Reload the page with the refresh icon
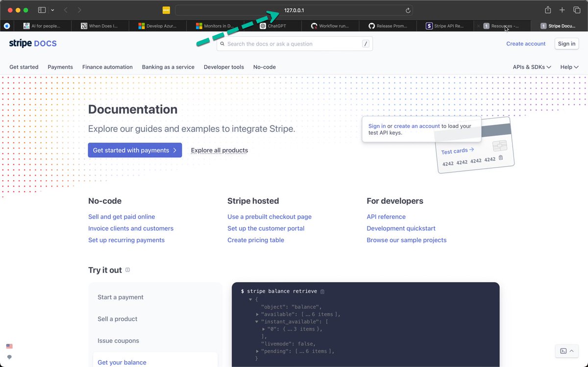Viewport: 588px width, 367px height. coord(408,10)
